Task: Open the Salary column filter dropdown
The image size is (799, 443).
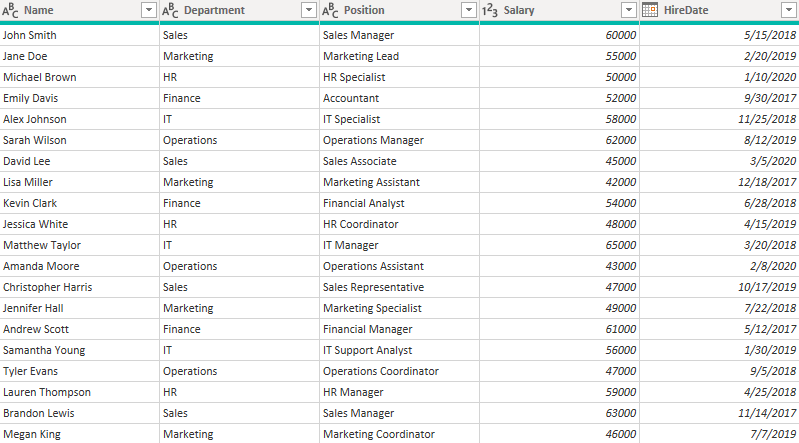Action: pyautogui.click(x=629, y=10)
